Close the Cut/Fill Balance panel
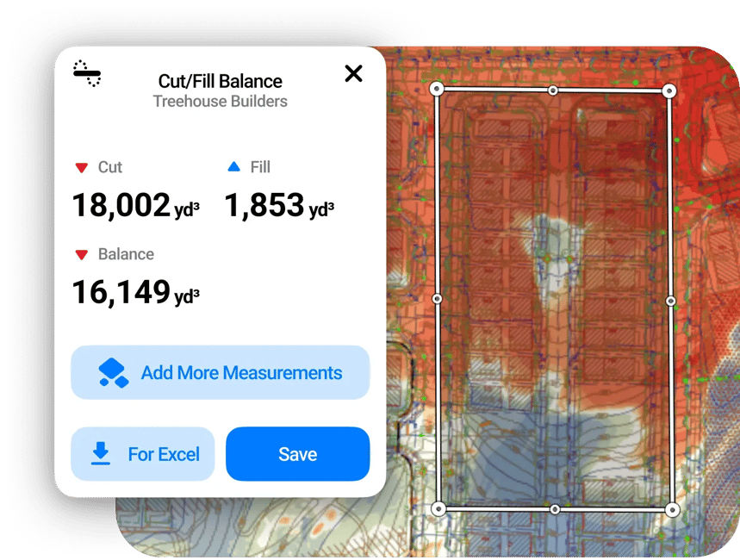The width and height of the screenshot is (740, 560). point(353,73)
